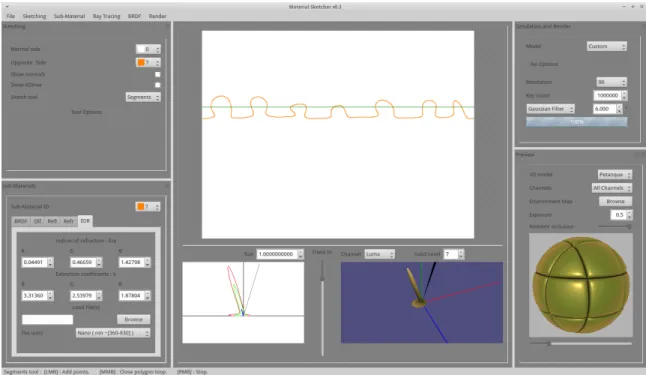Open the window menu at the title bar's left
The image size is (646, 375).
click(x=7, y=7)
